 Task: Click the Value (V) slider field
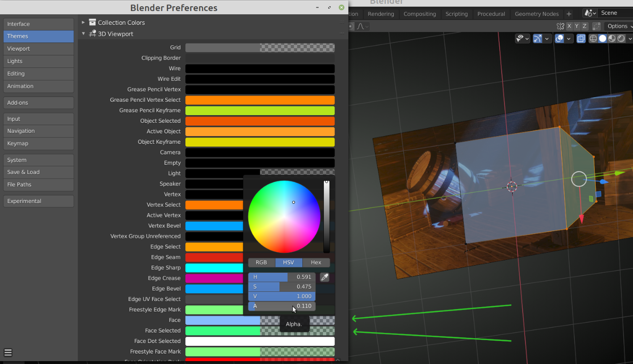[x=282, y=296]
